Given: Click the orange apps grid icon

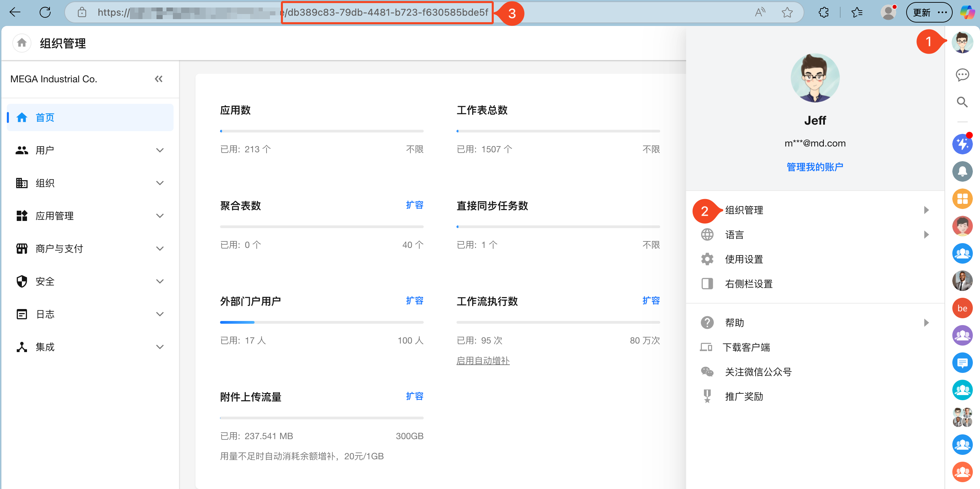Looking at the screenshot, I should [962, 199].
